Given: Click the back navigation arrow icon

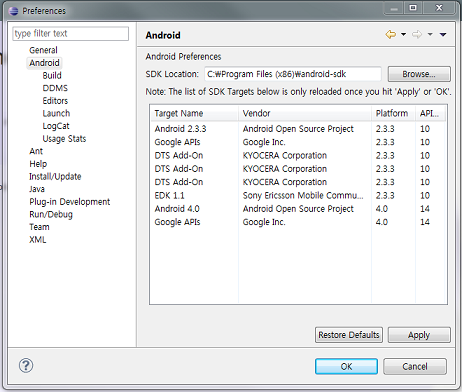Looking at the screenshot, I should point(391,34).
